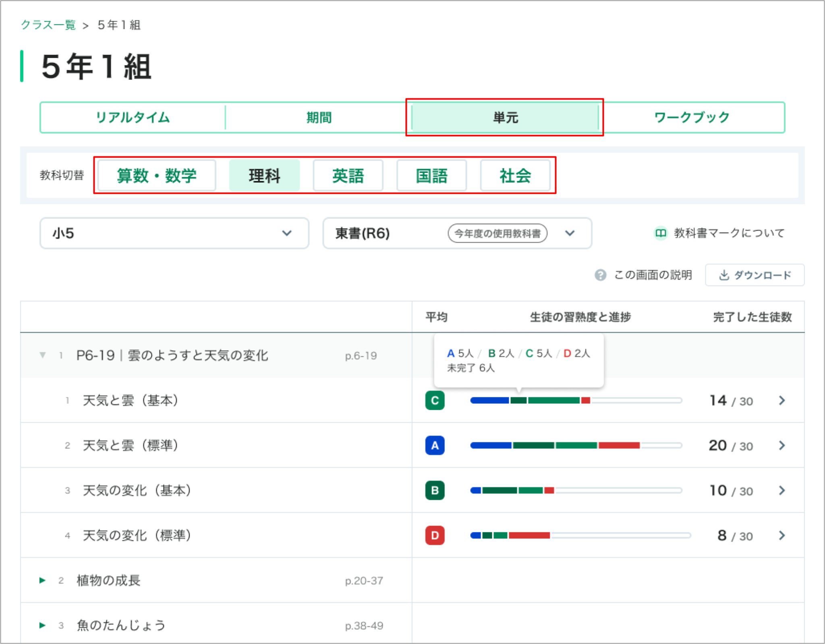Click the 8 / 30 completed count
This screenshot has width=825, height=644.
pyautogui.click(x=735, y=536)
